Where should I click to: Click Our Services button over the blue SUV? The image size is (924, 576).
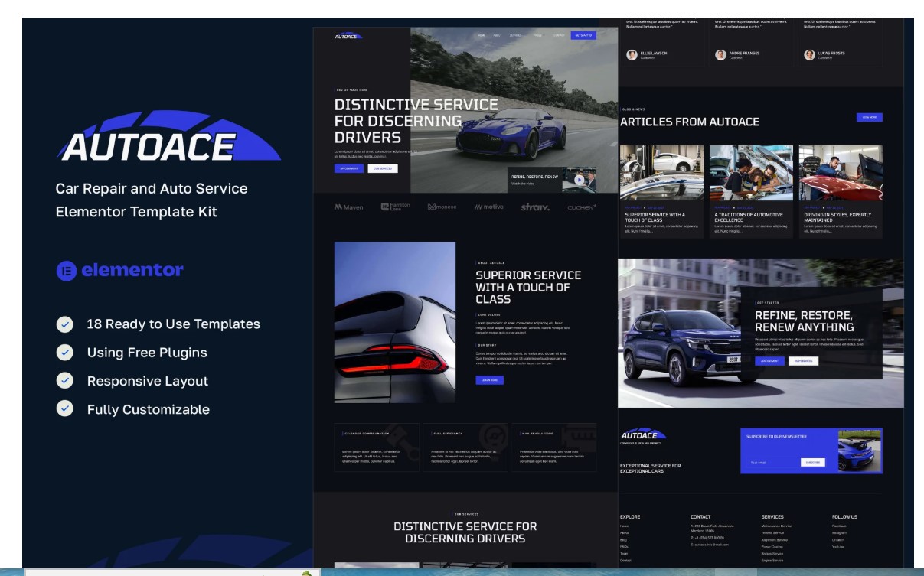click(x=803, y=361)
